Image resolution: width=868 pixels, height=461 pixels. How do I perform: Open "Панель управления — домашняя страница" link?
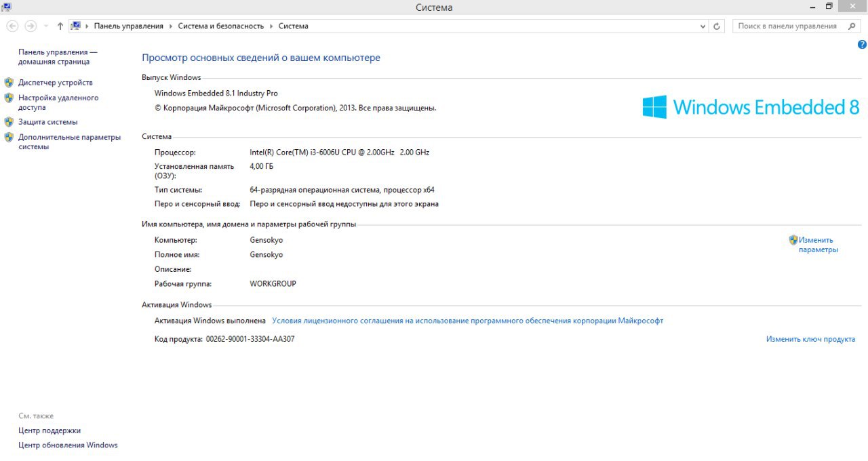[x=58, y=56]
